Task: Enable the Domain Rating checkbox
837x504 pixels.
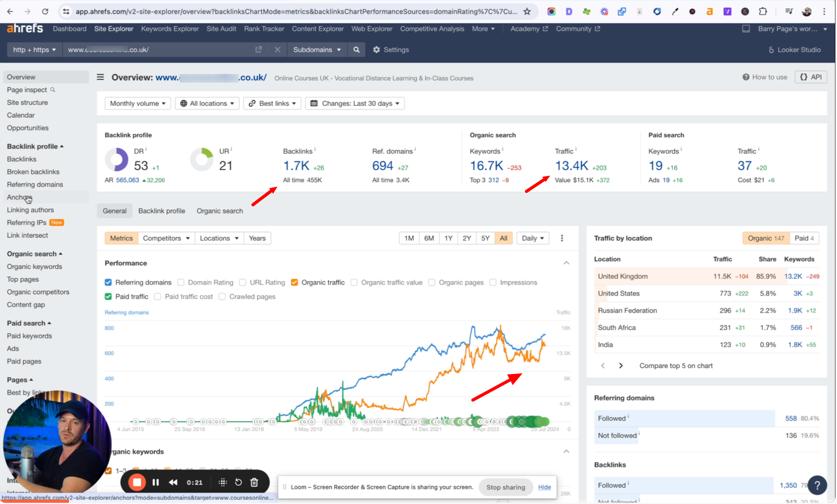Action: tap(181, 282)
